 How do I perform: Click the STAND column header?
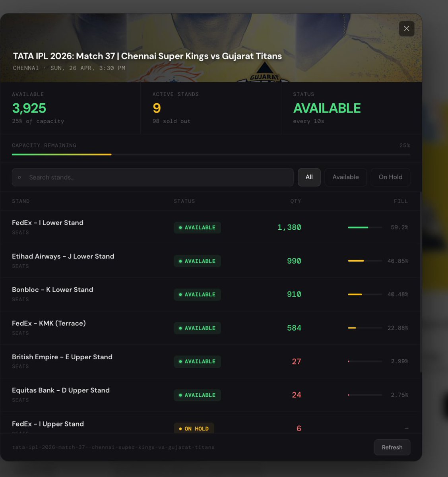(x=21, y=201)
